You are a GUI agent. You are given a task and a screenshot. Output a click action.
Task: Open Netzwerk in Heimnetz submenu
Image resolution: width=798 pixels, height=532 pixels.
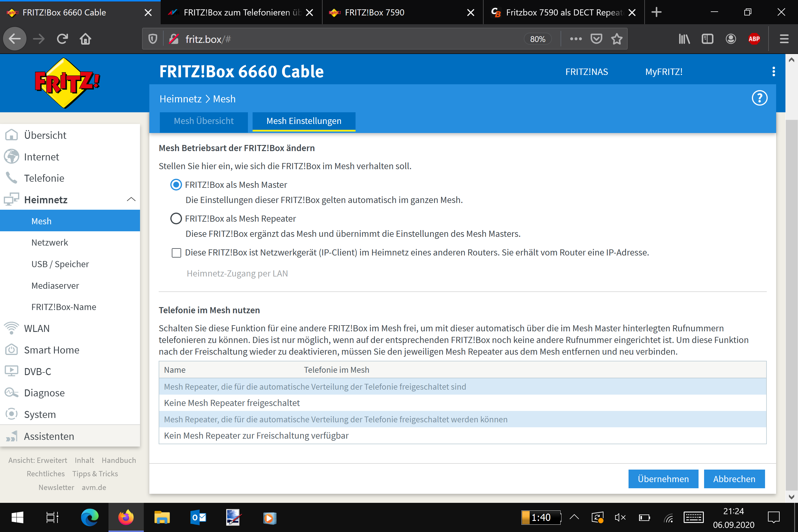[x=50, y=243]
